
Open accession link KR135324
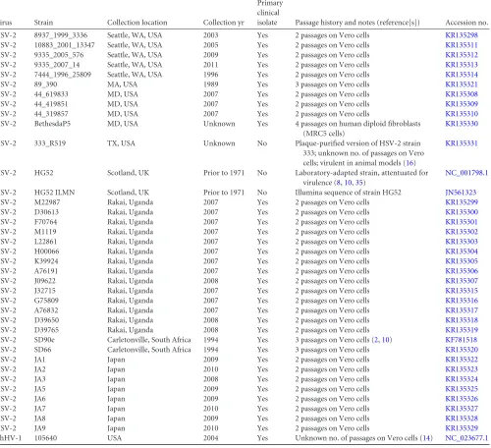point(462,379)
